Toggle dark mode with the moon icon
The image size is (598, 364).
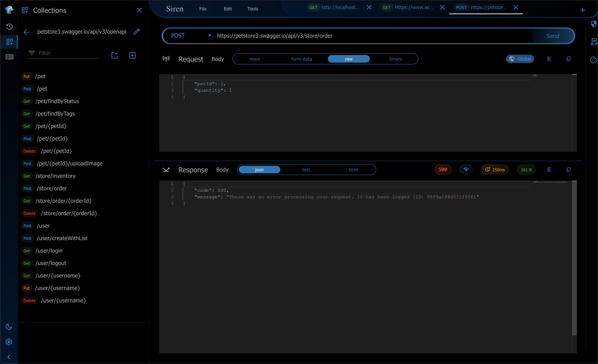click(x=9, y=326)
